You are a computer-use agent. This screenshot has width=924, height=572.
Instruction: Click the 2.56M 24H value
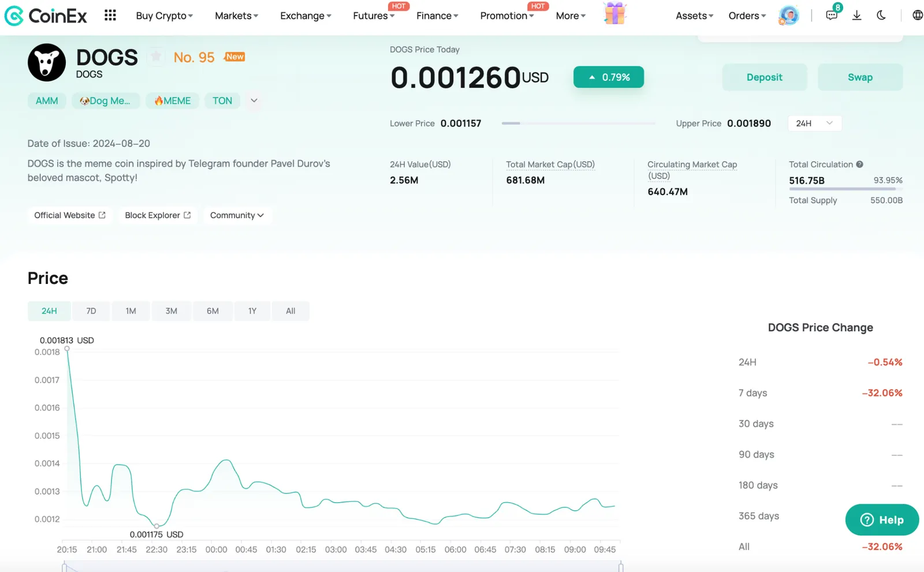[404, 180]
